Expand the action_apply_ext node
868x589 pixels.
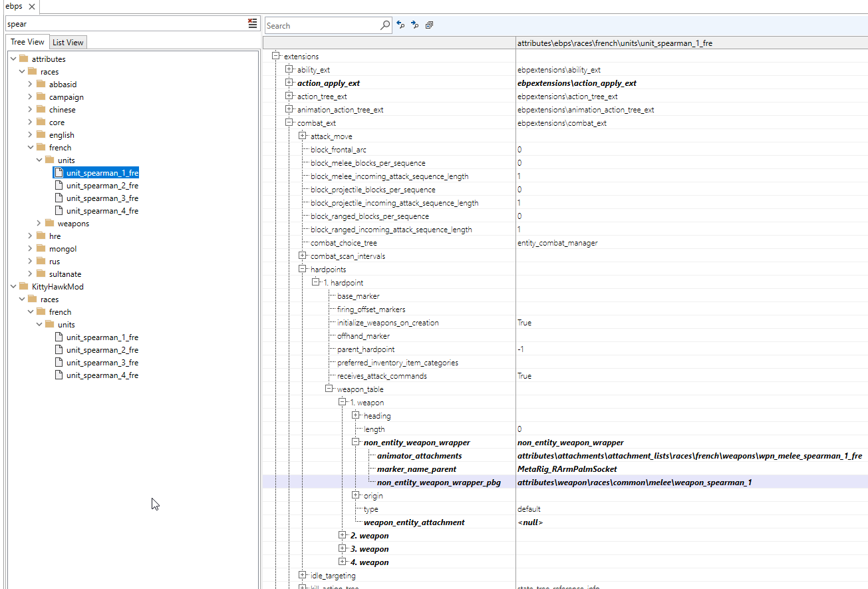(x=289, y=83)
